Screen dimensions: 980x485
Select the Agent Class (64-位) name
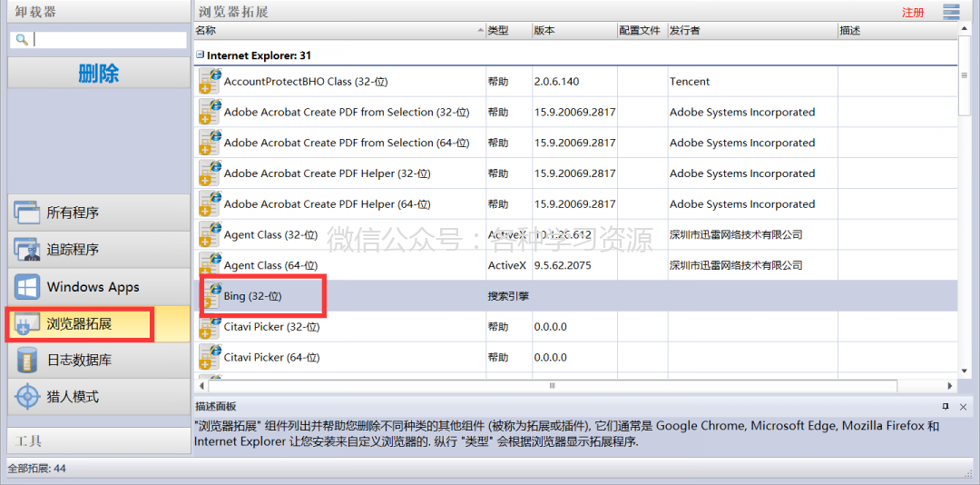(x=270, y=266)
